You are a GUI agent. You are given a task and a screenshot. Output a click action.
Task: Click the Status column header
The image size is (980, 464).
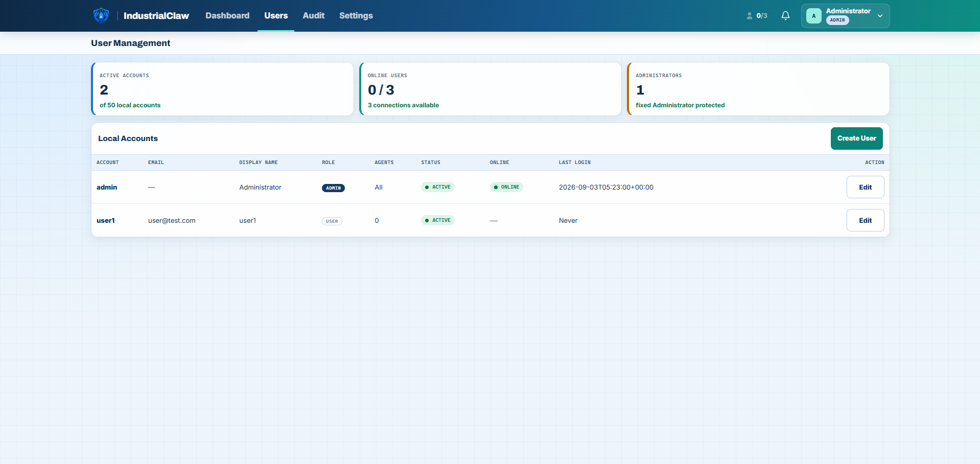pyautogui.click(x=431, y=163)
